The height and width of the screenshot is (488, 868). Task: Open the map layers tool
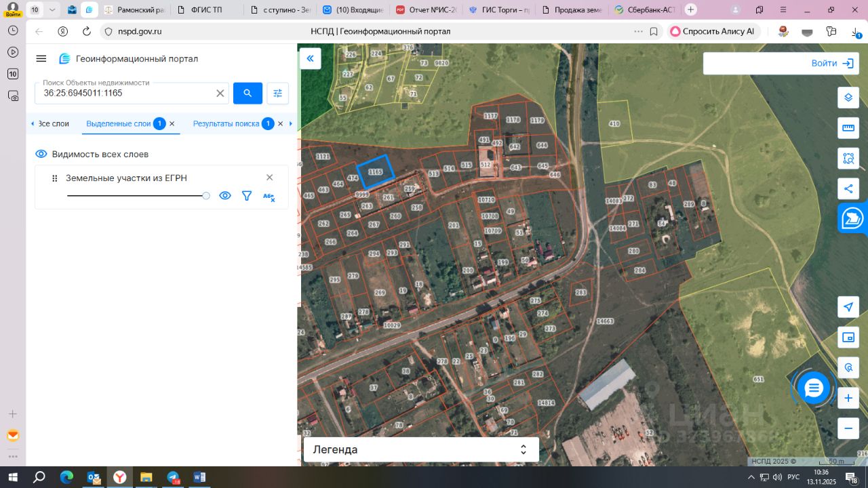(848, 98)
